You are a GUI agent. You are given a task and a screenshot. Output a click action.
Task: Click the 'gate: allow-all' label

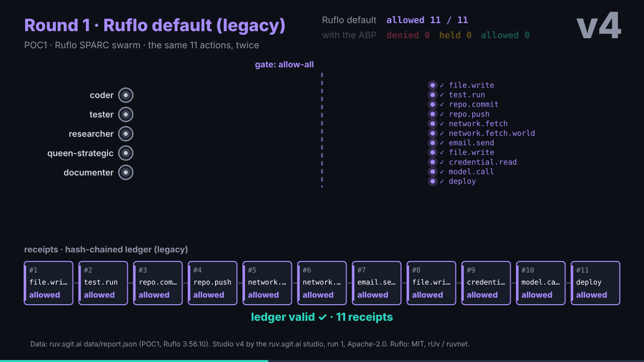[284, 64]
